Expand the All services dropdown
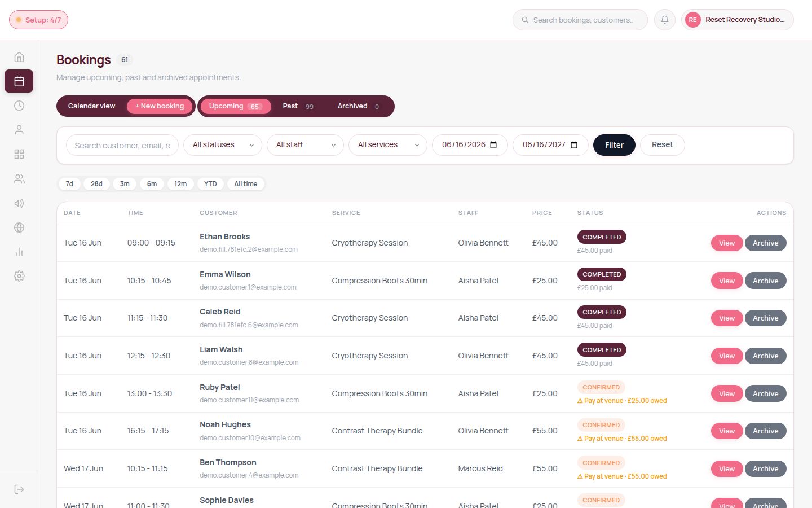Viewport: 812px width, 508px height. point(388,145)
